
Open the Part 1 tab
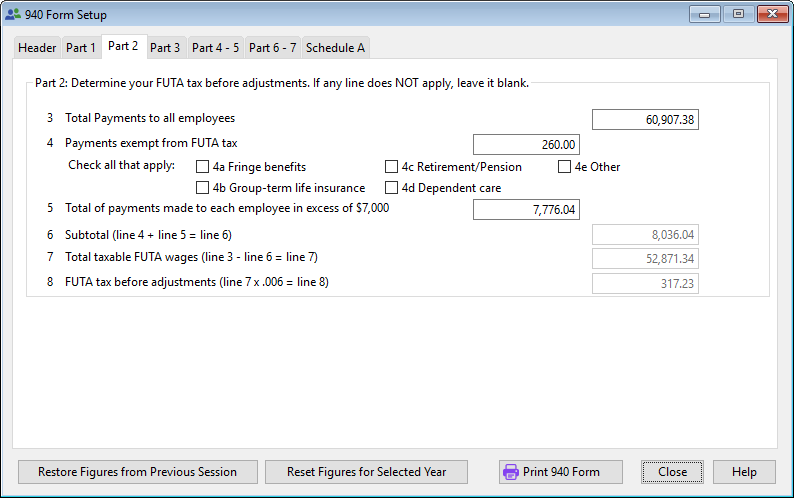pyautogui.click(x=81, y=48)
